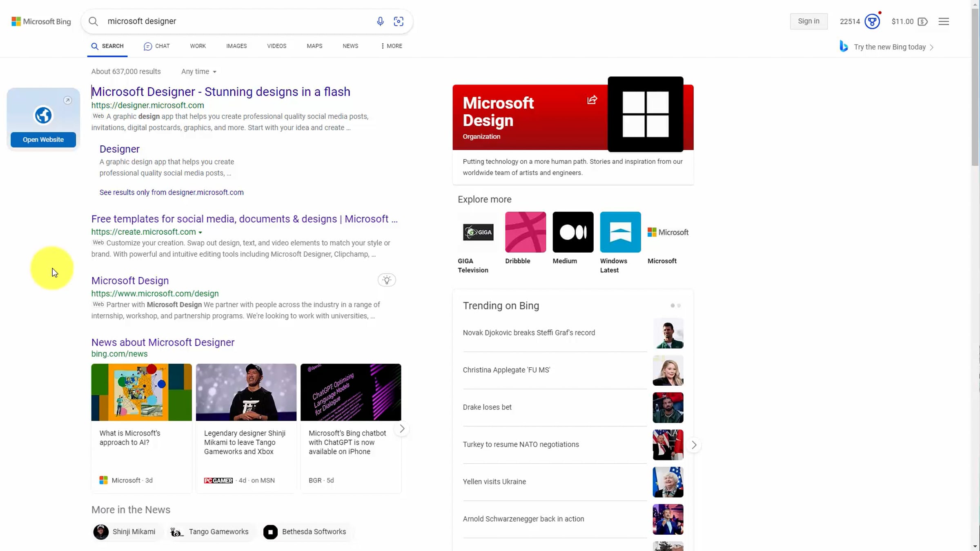Screen dimensions: 980x551
Task: Click the Sign in button
Action: coord(808,21)
